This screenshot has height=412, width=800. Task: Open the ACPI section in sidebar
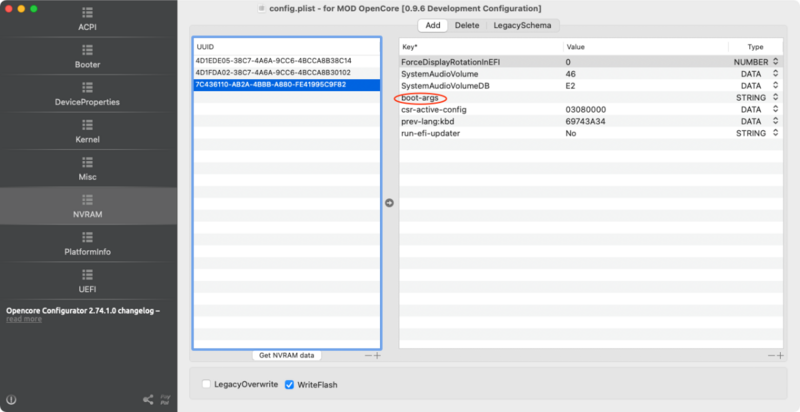pos(87,19)
